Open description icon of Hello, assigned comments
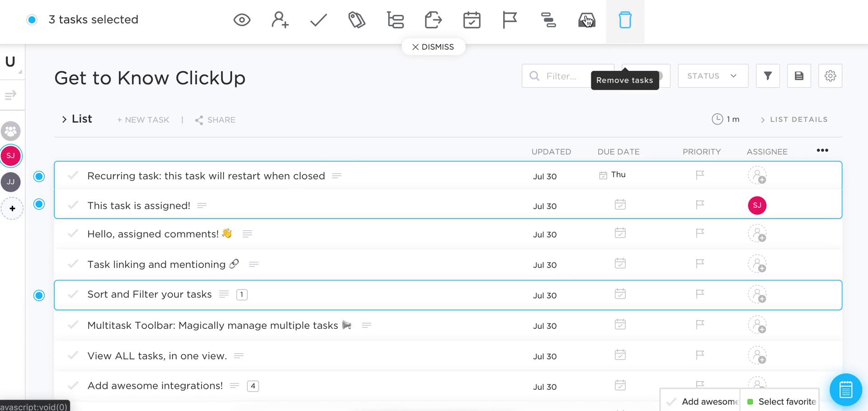The image size is (868, 411). pyautogui.click(x=247, y=234)
